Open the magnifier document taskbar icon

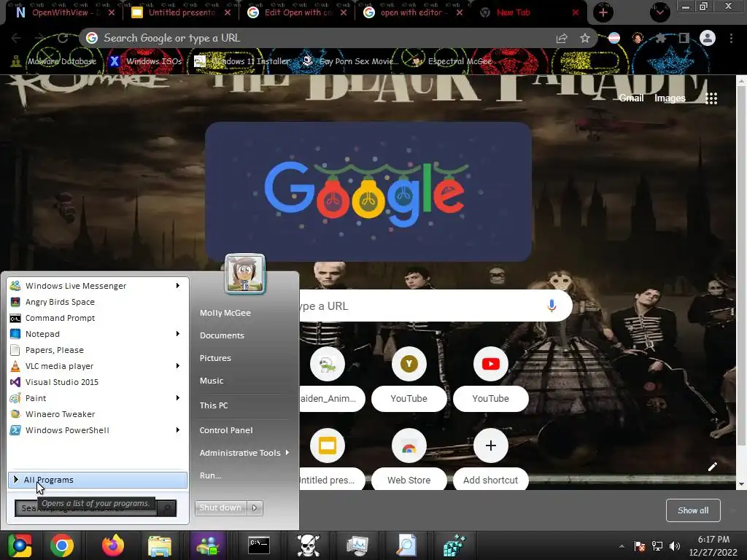[407, 545]
